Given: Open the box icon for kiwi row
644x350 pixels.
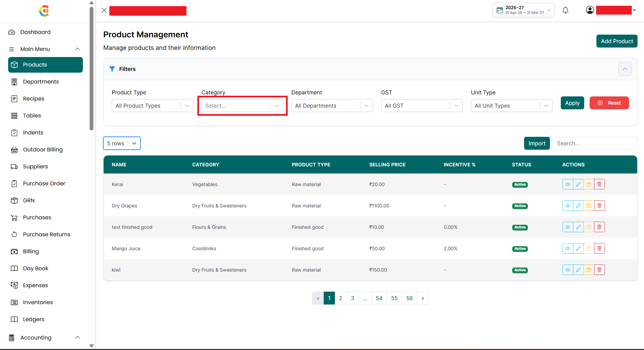Looking at the screenshot, I should point(589,270).
